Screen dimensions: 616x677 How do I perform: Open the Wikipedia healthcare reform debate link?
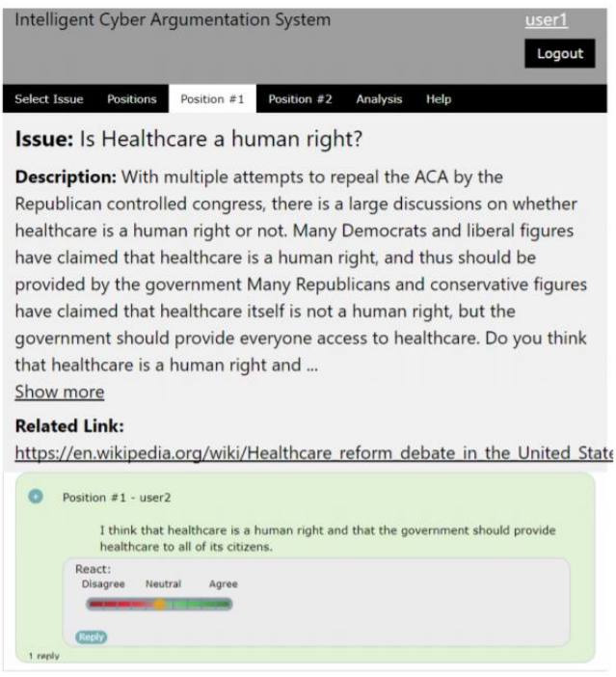click(313, 453)
